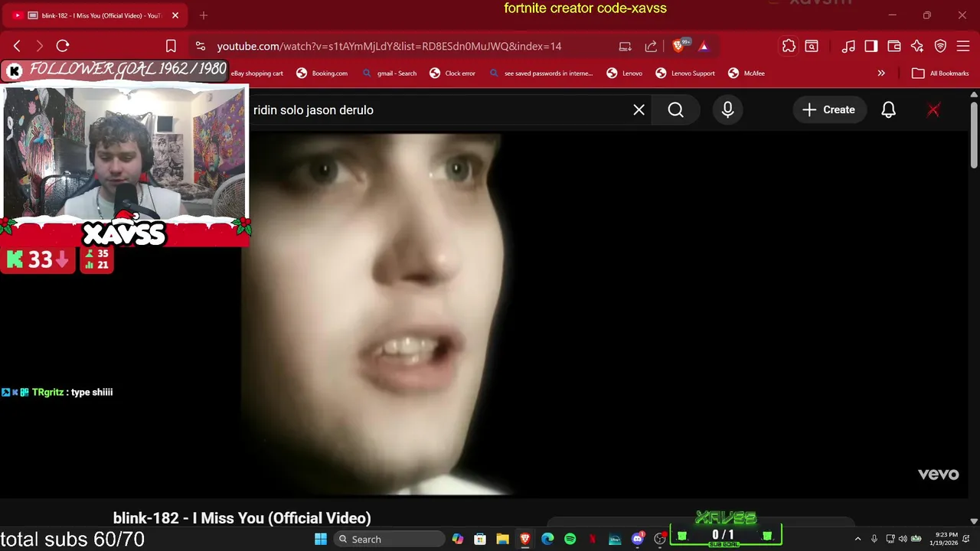Click the install app icon in address bar
The width and height of the screenshot is (980, 551).
coord(625,46)
